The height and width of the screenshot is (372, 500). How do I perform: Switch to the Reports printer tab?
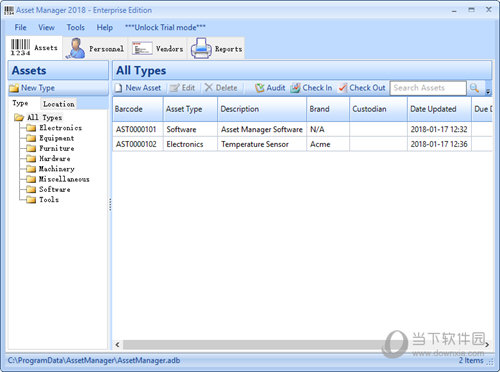[216, 49]
